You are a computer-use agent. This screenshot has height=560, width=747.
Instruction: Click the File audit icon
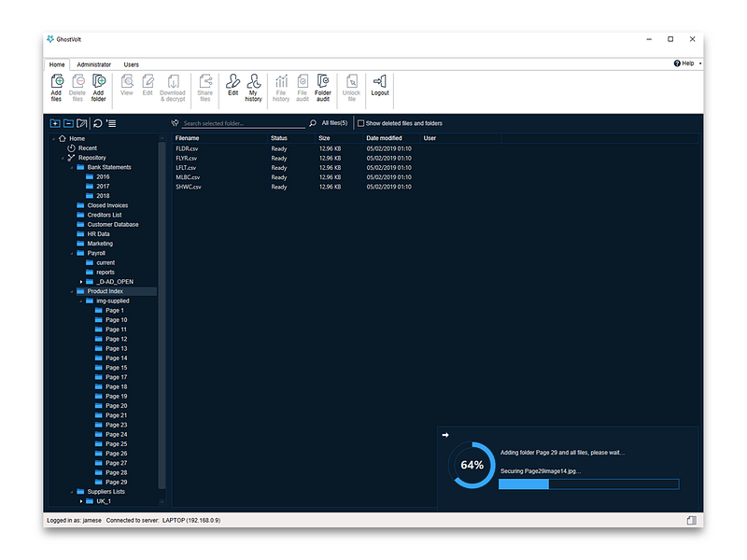point(303,88)
